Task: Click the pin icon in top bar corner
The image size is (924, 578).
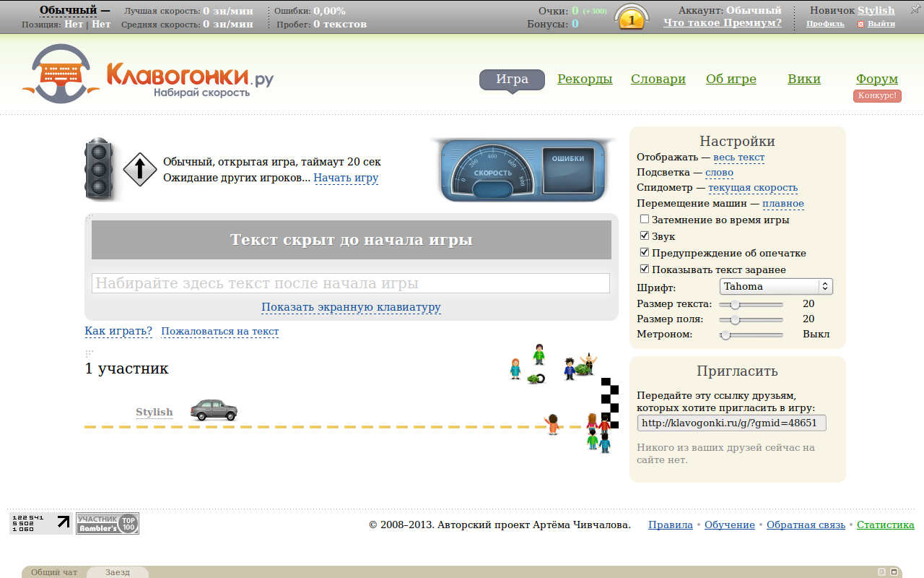Action: [916, 9]
